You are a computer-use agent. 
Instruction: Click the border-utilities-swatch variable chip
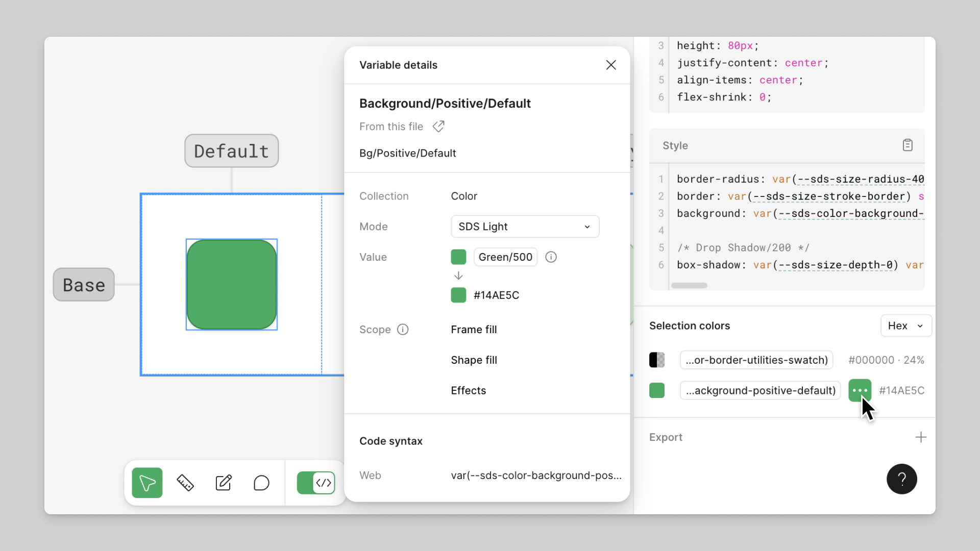(x=756, y=360)
